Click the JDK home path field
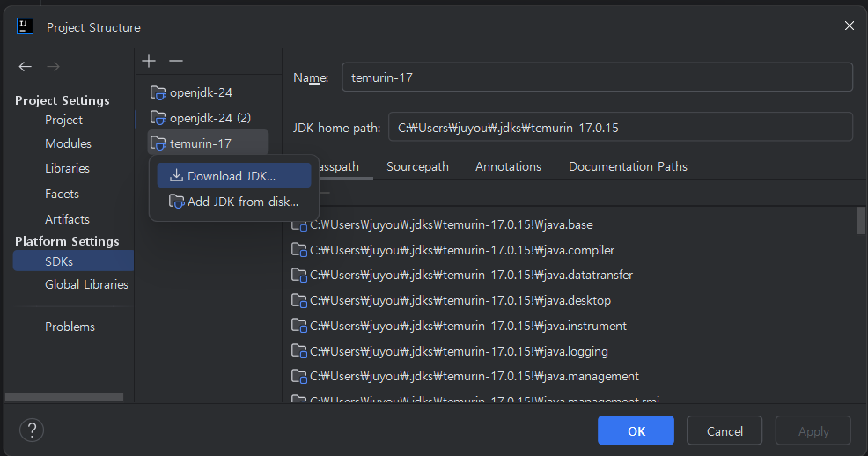 coord(620,127)
